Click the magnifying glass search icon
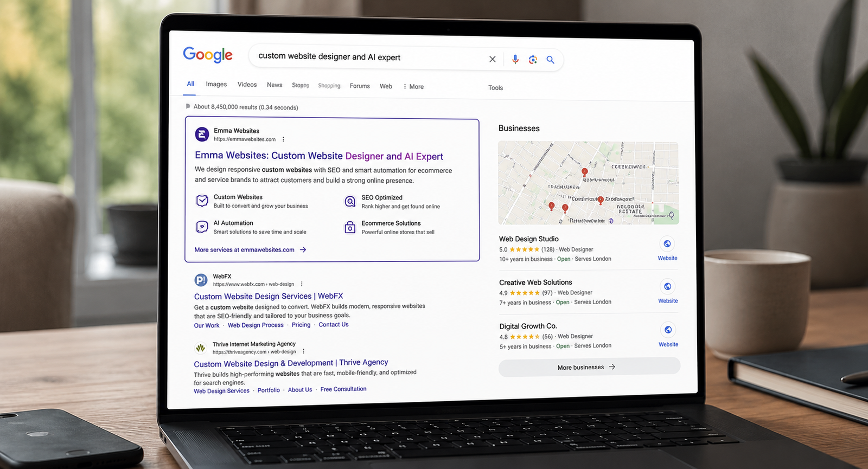 click(x=550, y=60)
